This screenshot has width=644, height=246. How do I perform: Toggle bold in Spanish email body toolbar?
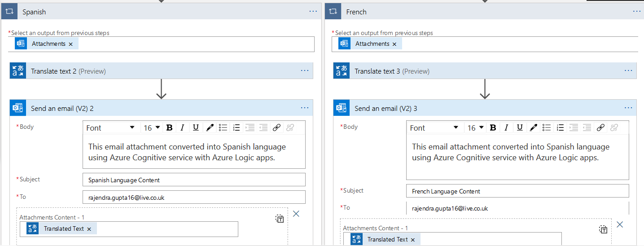click(x=169, y=128)
